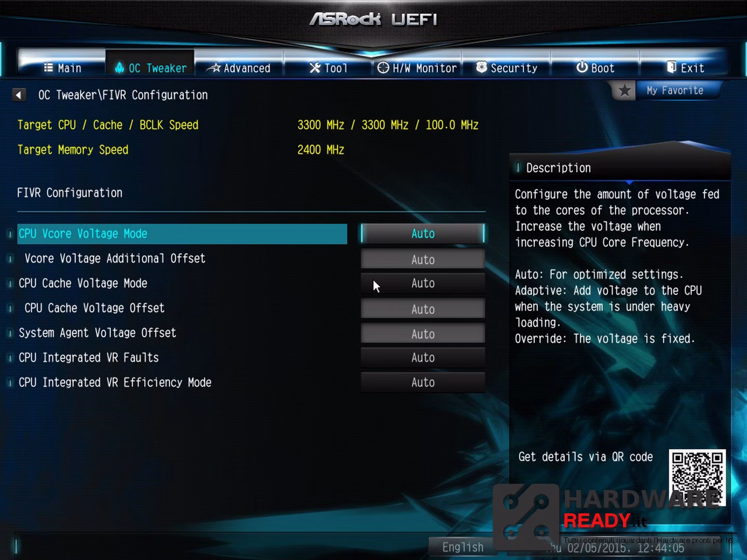Image resolution: width=747 pixels, height=560 pixels.
Task: Click the QR code for details
Action: click(697, 478)
